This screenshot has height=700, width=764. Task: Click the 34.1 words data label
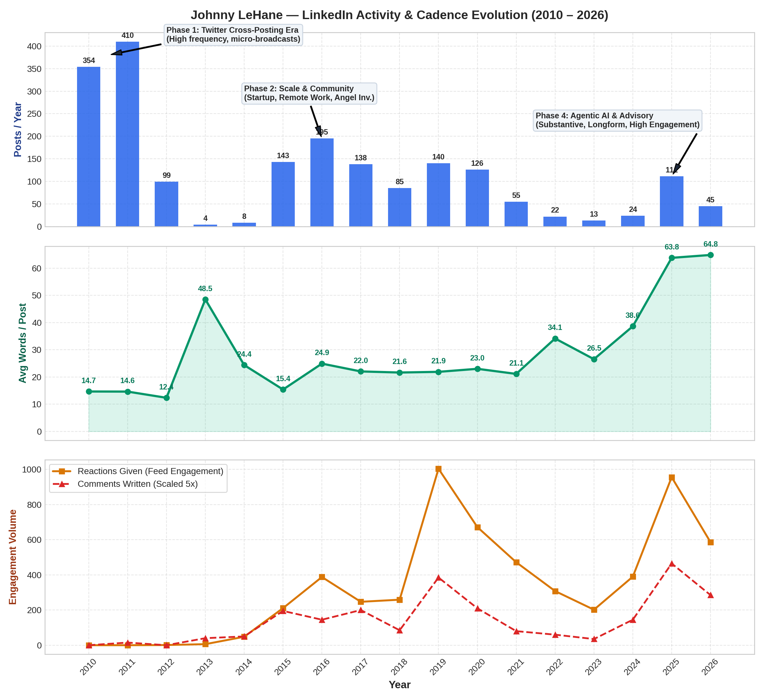(x=555, y=328)
